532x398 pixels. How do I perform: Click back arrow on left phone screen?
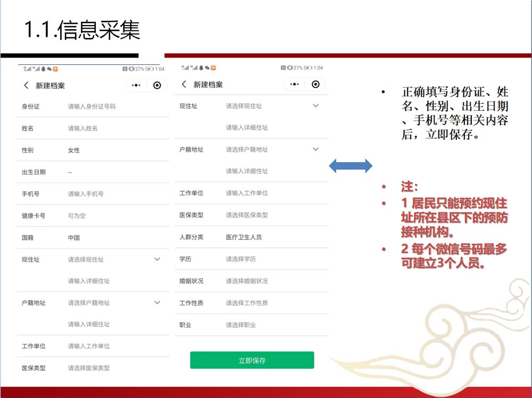coord(26,86)
